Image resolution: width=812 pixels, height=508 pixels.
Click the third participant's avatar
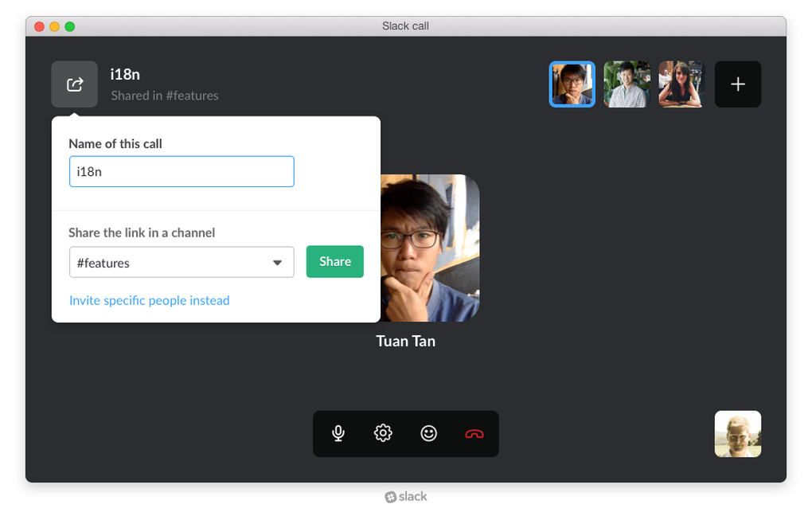(x=681, y=84)
